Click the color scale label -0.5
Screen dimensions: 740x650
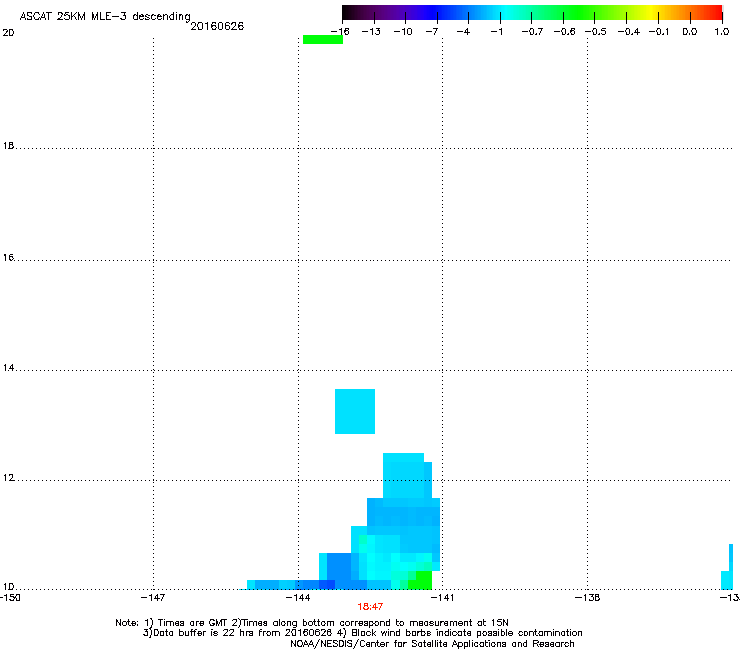pos(596,32)
